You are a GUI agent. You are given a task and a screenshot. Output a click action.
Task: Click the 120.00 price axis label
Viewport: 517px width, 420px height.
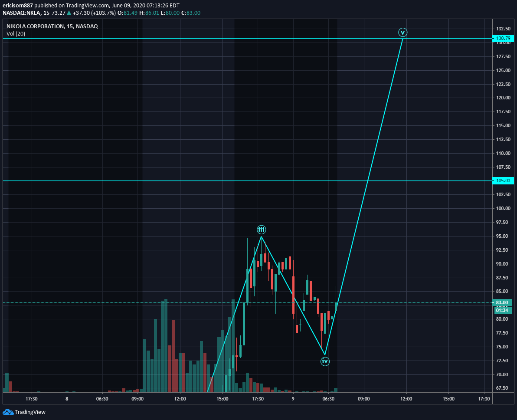click(503, 98)
